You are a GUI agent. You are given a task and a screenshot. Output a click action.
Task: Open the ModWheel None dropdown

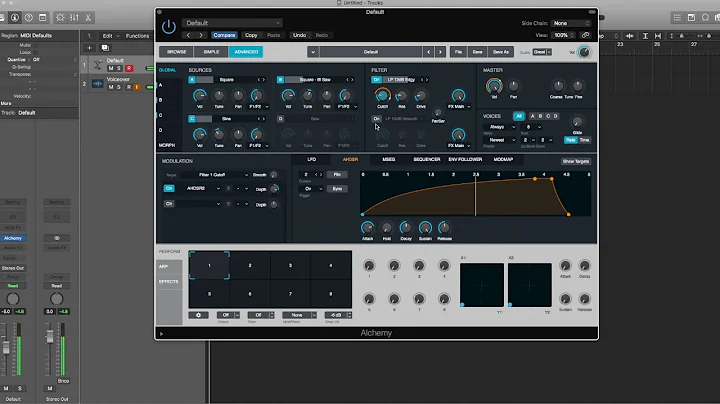(299, 315)
